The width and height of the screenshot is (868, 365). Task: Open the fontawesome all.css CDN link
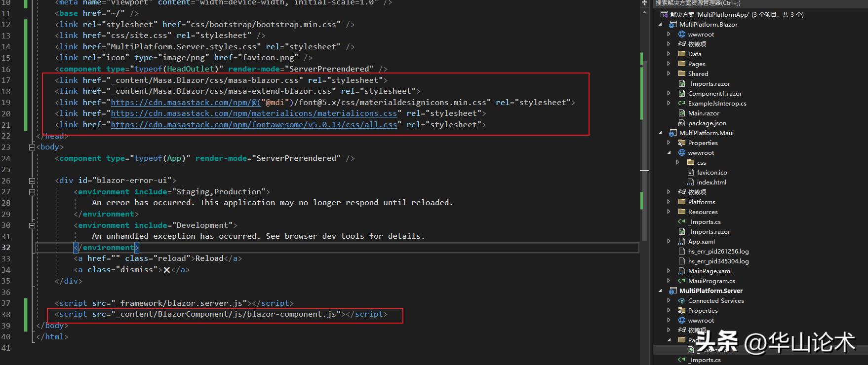[x=254, y=125]
